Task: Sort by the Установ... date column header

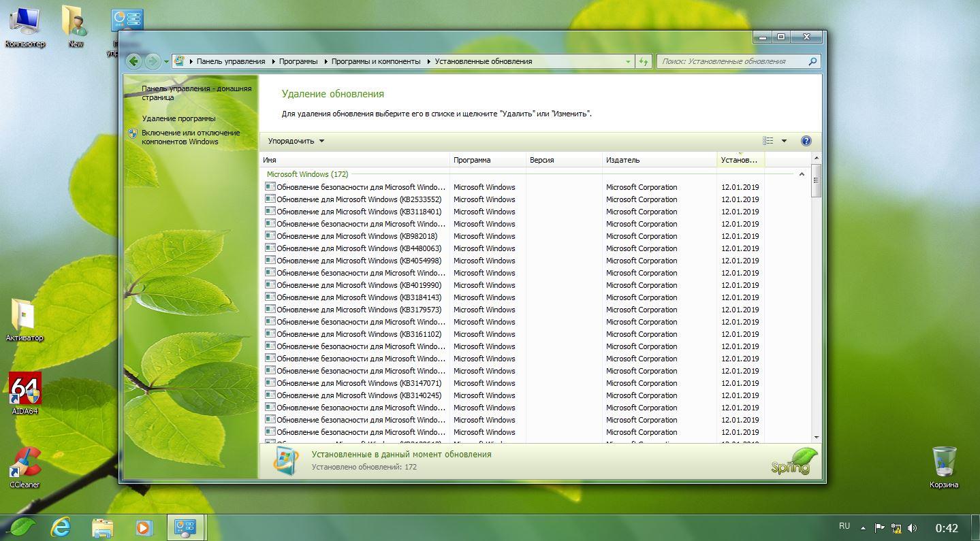Action: click(x=741, y=160)
